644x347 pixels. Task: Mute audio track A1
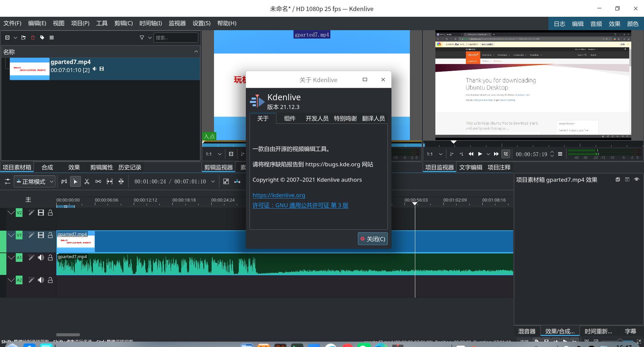41,257
